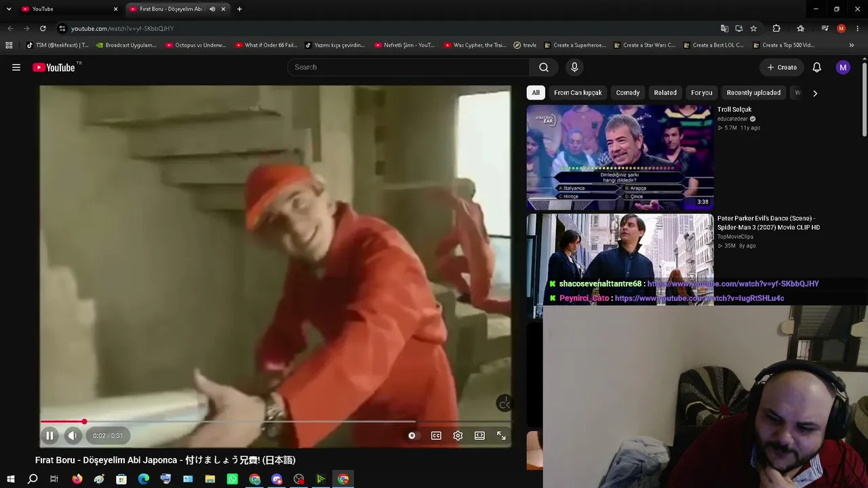
Task: Show hidden bookmarks with the chevron
Action: [x=852, y=45]
